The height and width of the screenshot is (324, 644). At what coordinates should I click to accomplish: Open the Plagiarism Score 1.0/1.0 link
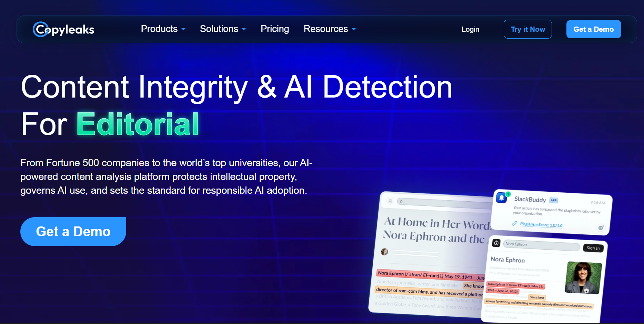tap(541, 225)
